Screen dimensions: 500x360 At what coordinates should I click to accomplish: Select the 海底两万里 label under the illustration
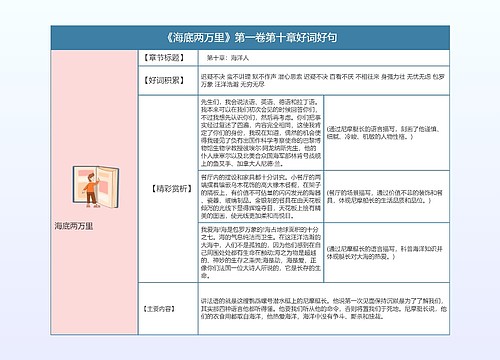coord(74,226)
